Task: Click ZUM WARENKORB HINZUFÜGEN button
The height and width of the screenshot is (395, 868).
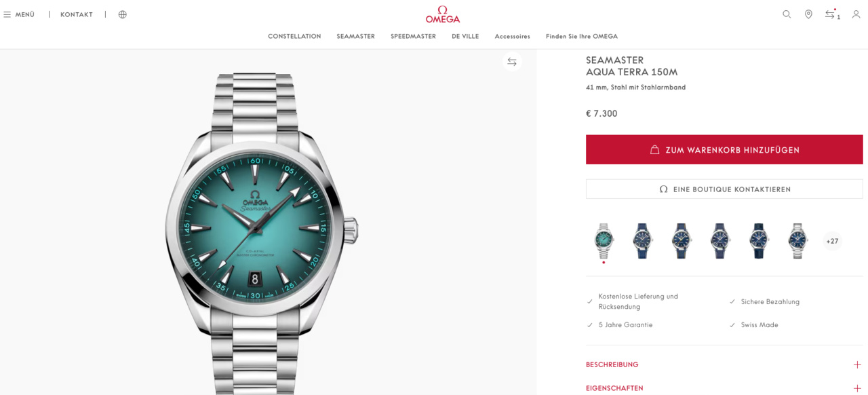Action: (x=724, y=149)
